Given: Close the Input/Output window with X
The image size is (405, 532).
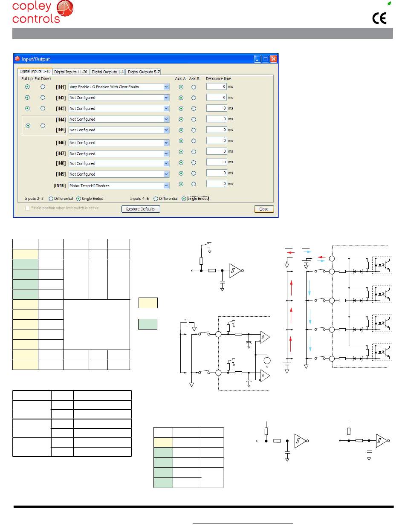Looking at the screenshot, I should coord(273,59).
